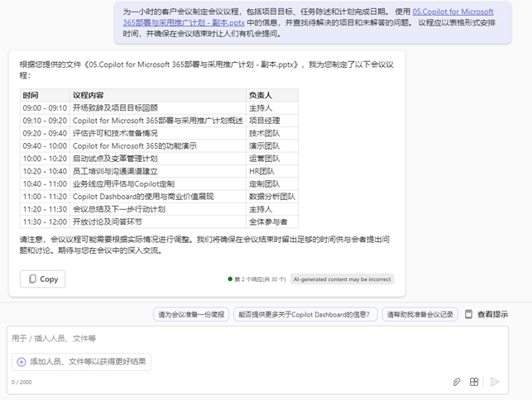Click the AI-generated content may be incorrect badge

(342, 279)
